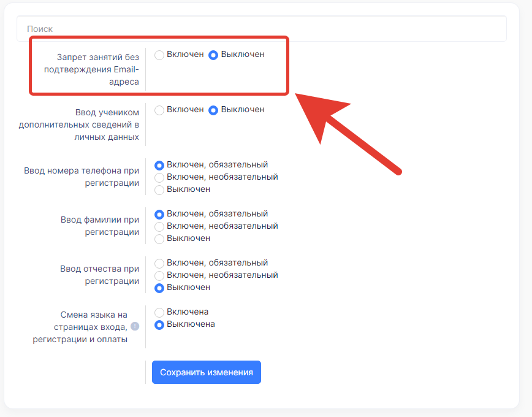Enable language switch with Включена

coord(159,312)
